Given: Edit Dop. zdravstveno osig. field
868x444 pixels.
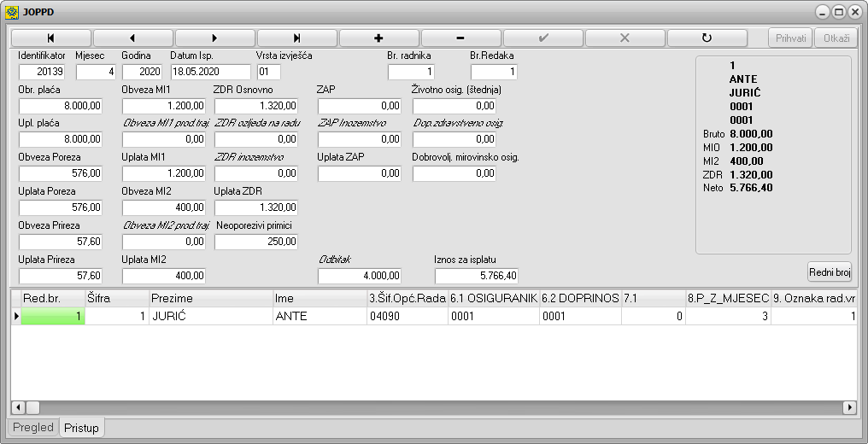Looking at the screenshot, I should coord(455,139).
